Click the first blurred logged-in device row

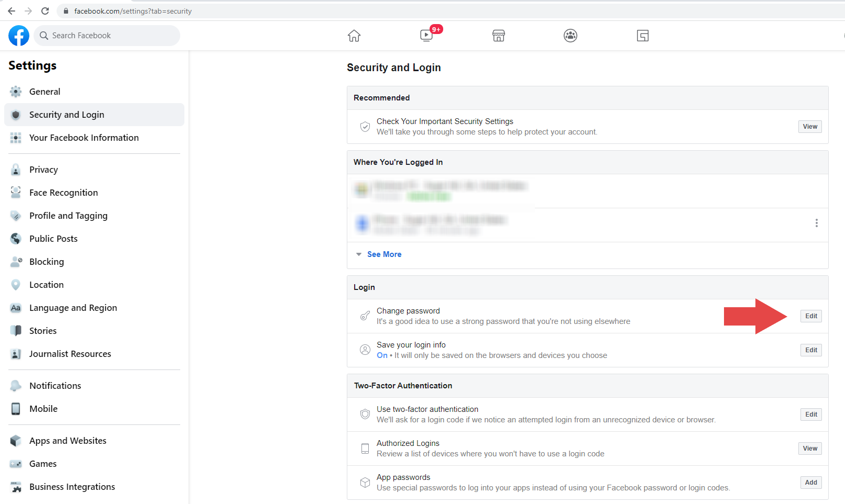click(588, 191)
